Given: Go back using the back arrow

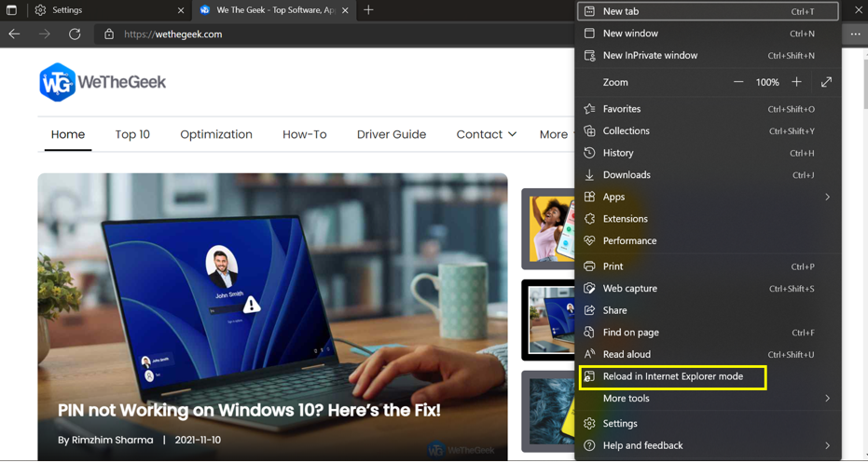Looking at the screenshot, I should pyautogui.click(x=14, y=34).
